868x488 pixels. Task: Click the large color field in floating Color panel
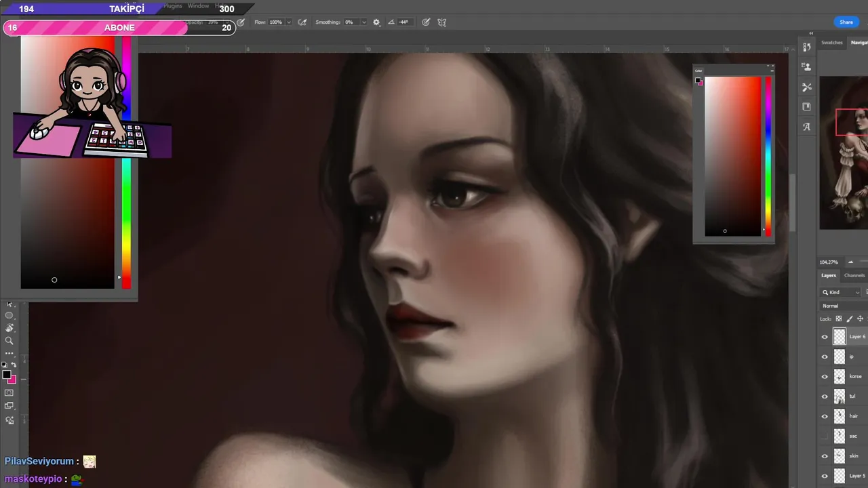click(x=732, y=157)
